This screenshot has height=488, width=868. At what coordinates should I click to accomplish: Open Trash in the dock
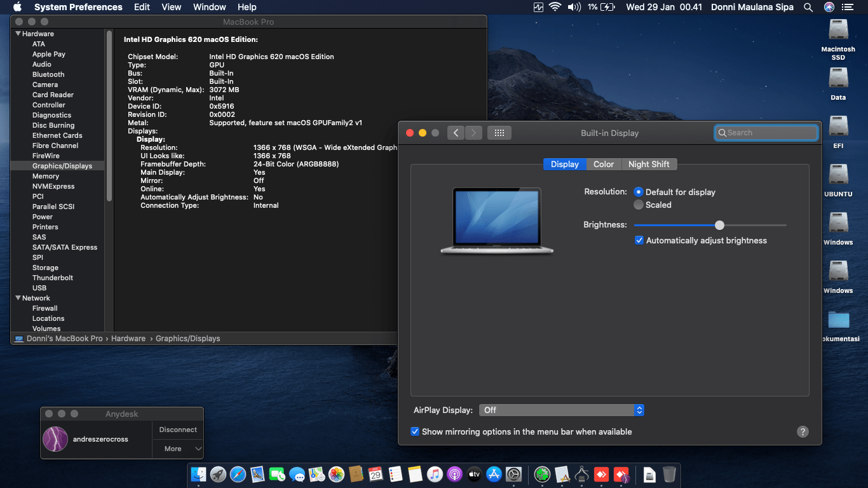coord(669,474)
